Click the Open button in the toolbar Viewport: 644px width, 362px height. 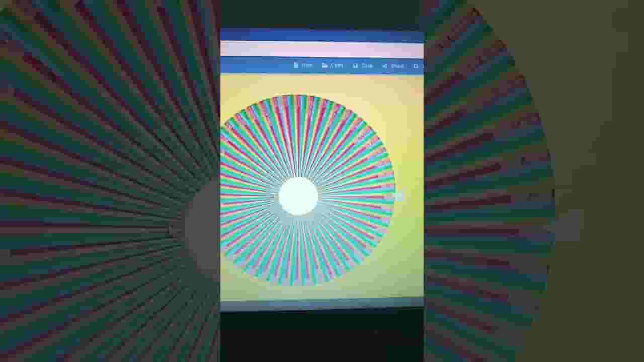(x=333, y=66)
